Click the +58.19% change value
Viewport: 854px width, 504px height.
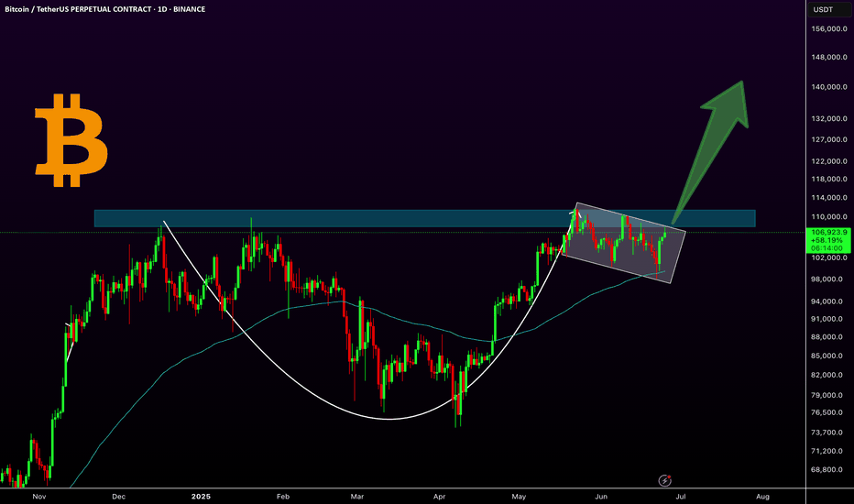point(827,240)
